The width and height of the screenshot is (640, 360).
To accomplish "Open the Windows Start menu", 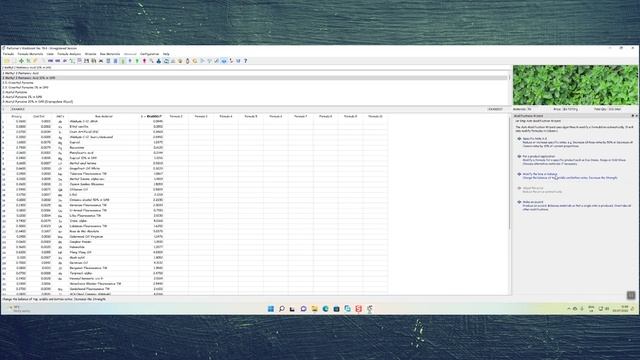I will tap(271, 309).
